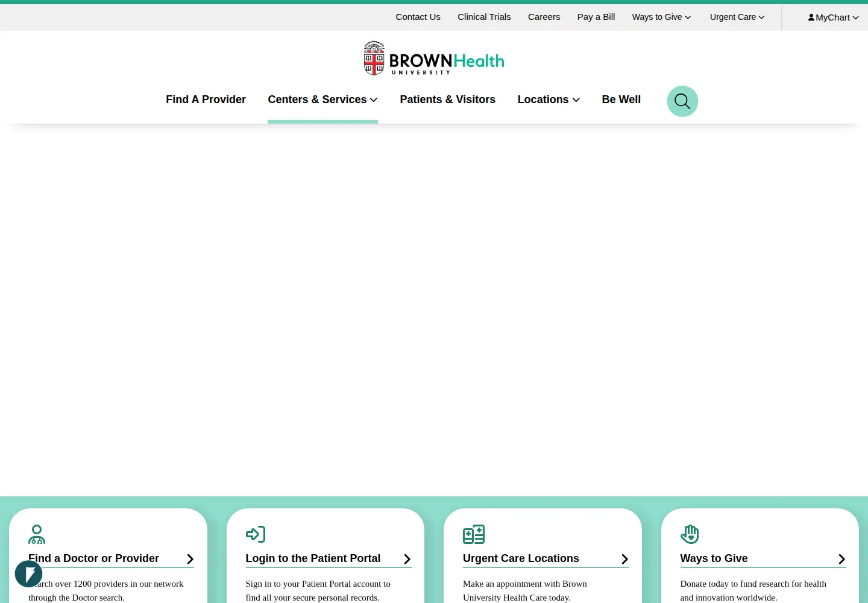868x603 pixels.
Task: Click the doctor icon on the Find a Doctor card
Action: tap(37, 534)
